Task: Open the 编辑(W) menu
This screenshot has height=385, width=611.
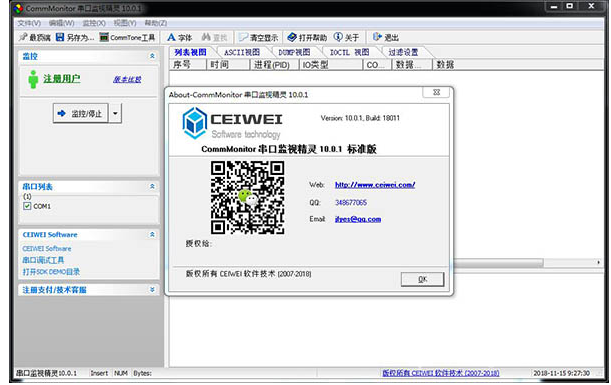Action: pos(62,23)
